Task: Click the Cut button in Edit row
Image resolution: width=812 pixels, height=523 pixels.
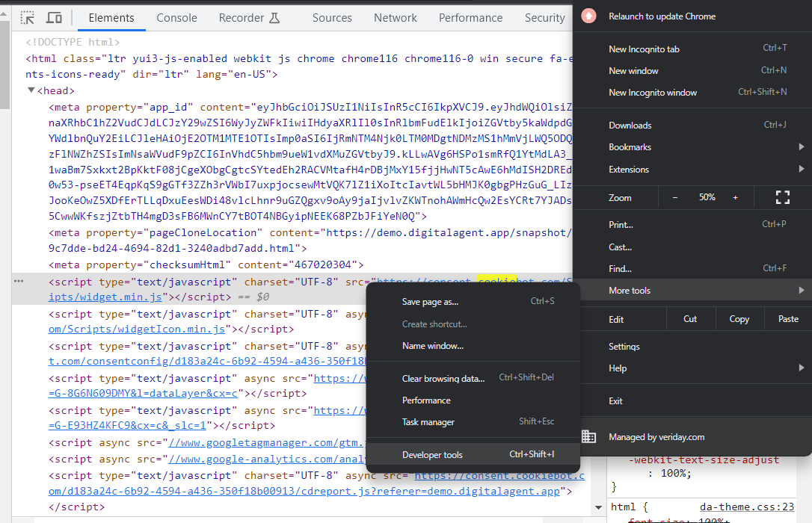Action: pos(690,319)
